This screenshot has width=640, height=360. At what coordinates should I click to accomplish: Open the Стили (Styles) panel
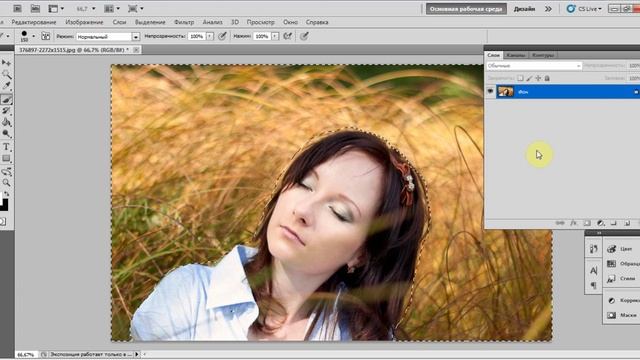tap(621, 278)
